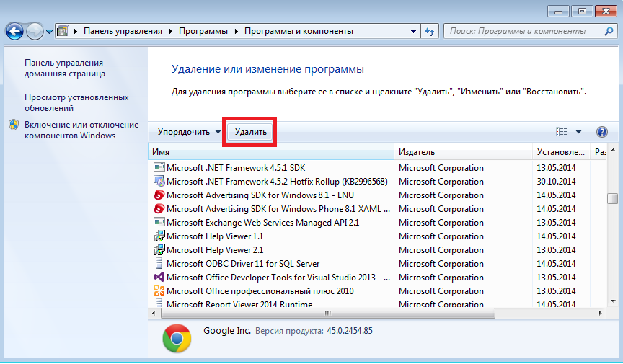Go back with the Back arrow
Screen dimensions: 623x364
(14, 32)
